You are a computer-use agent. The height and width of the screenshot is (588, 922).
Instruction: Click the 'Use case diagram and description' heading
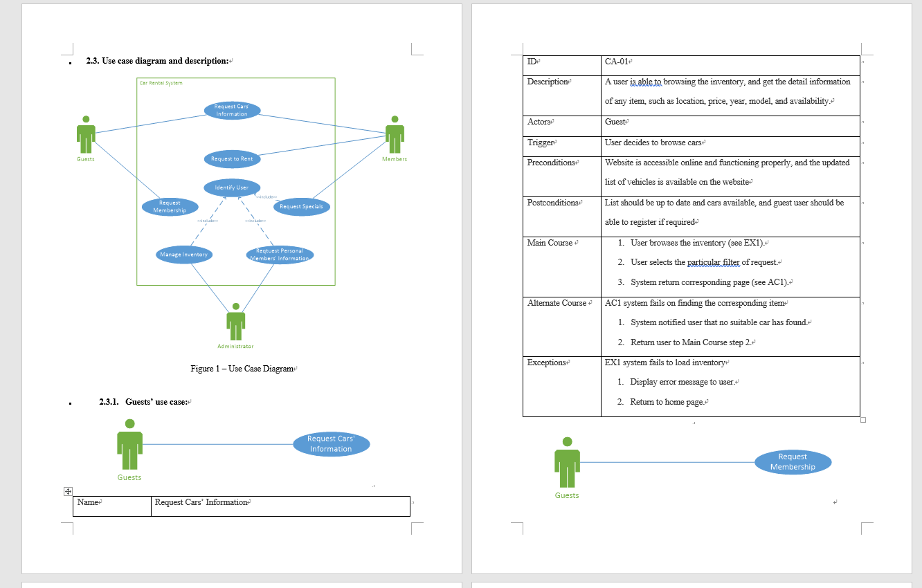[x=157, y=61]
